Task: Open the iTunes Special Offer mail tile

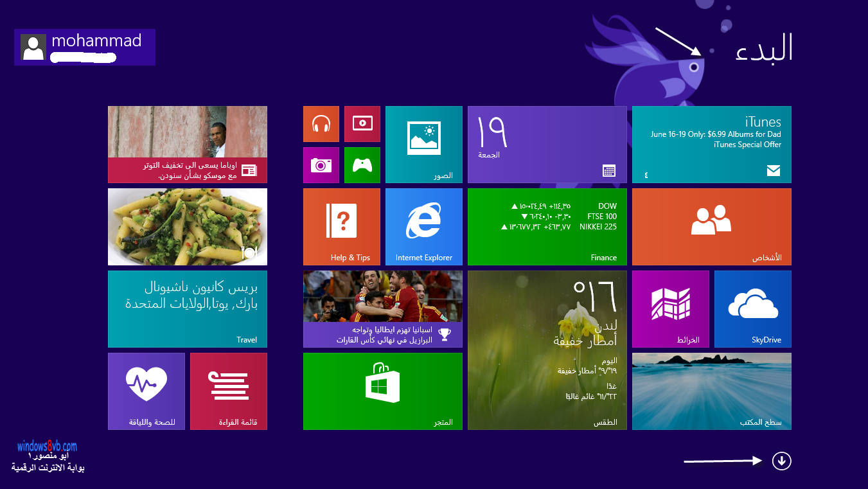Action: [711, 145]
